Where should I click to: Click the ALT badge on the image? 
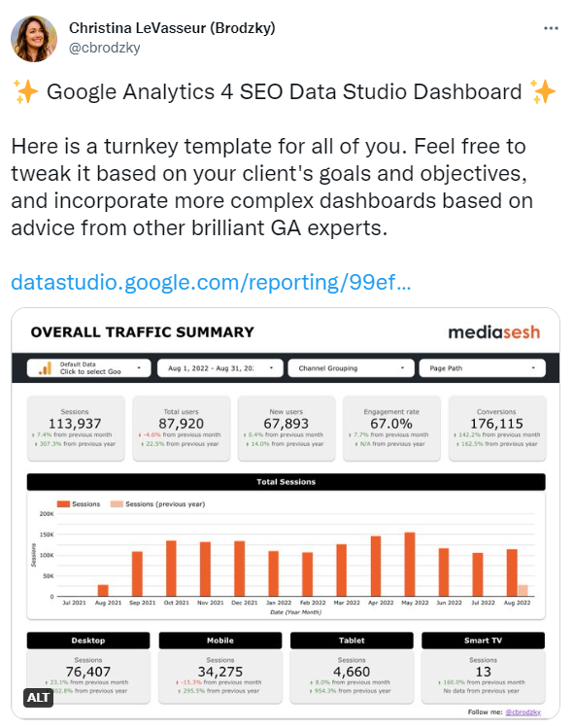(38, 697)
